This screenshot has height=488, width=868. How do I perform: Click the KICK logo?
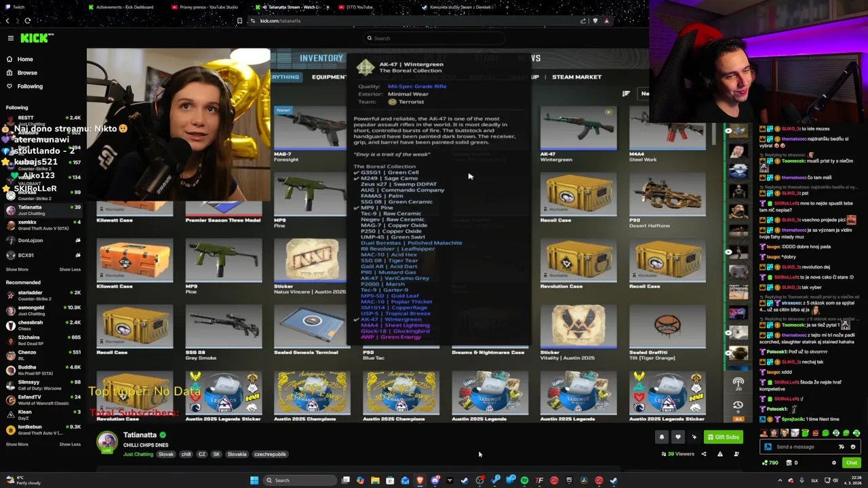tap(36, 38)
